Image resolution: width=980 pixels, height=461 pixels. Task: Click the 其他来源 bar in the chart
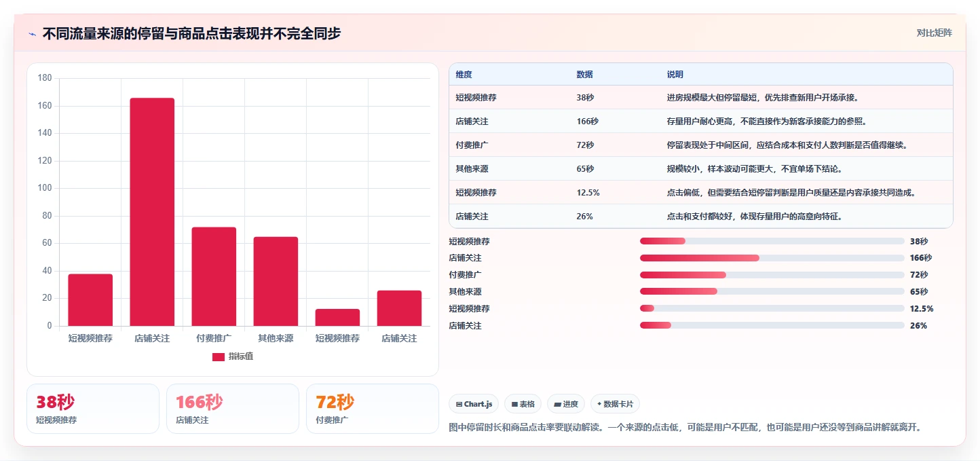click(276, 281)
